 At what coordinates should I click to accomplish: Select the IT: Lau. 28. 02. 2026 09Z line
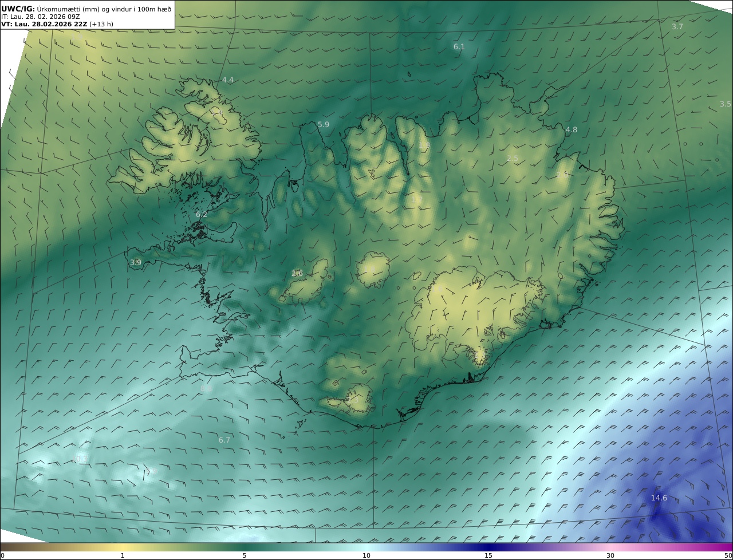click(40, 17)
